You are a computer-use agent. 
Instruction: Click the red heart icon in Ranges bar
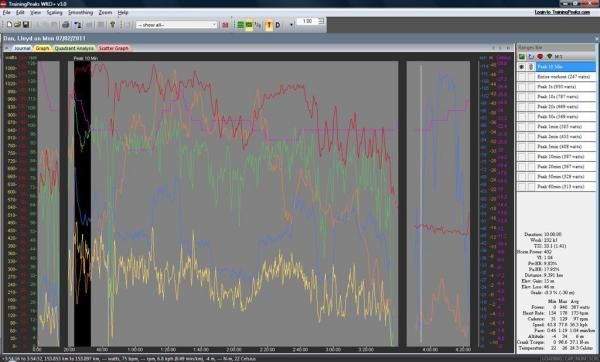[x=540, y=57]
